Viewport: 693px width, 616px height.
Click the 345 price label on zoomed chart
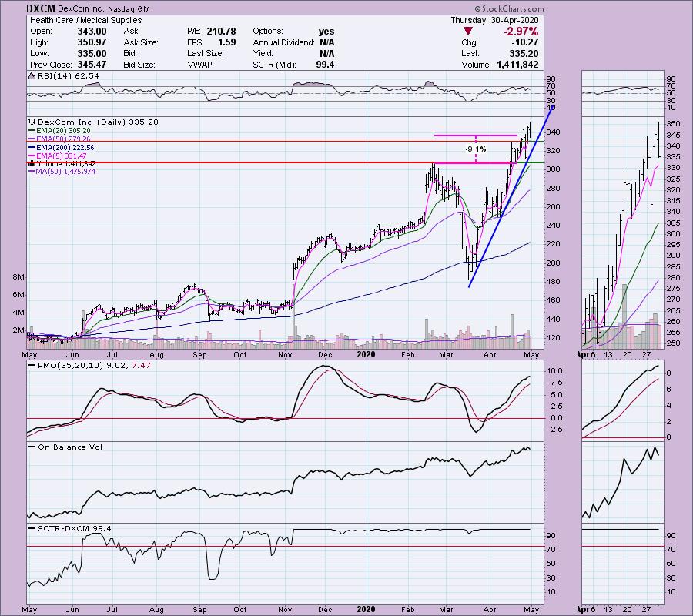[674, 136]
